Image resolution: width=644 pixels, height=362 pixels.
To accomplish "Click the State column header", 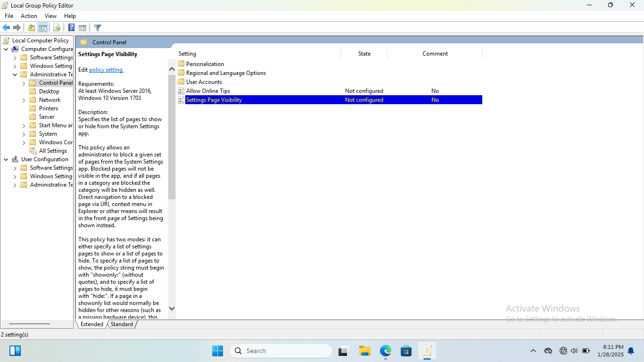I will point(364,54).
